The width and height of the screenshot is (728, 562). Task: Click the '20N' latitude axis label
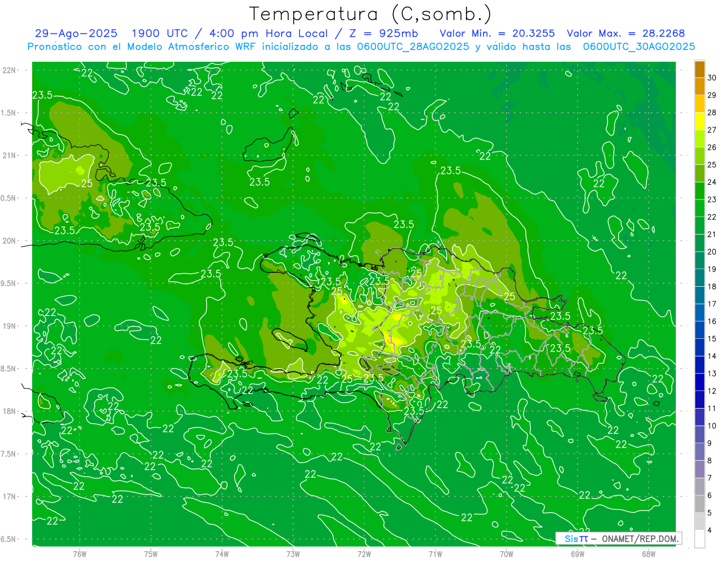pyautogui.click(x=9, y=241)
